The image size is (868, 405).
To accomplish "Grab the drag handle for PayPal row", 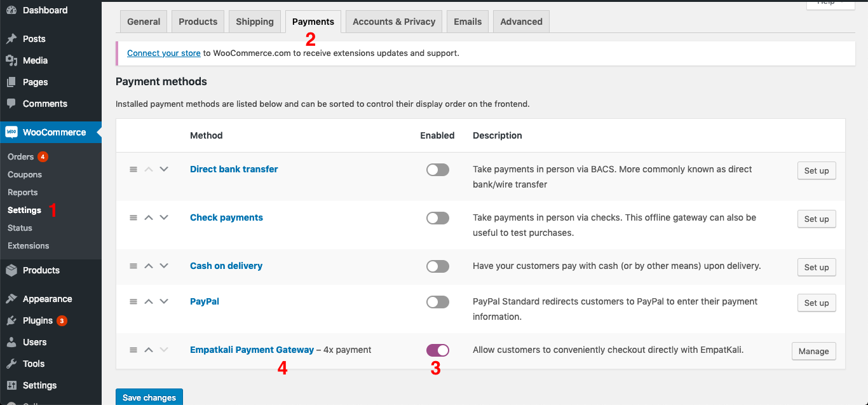I will [x=133, y=301].
